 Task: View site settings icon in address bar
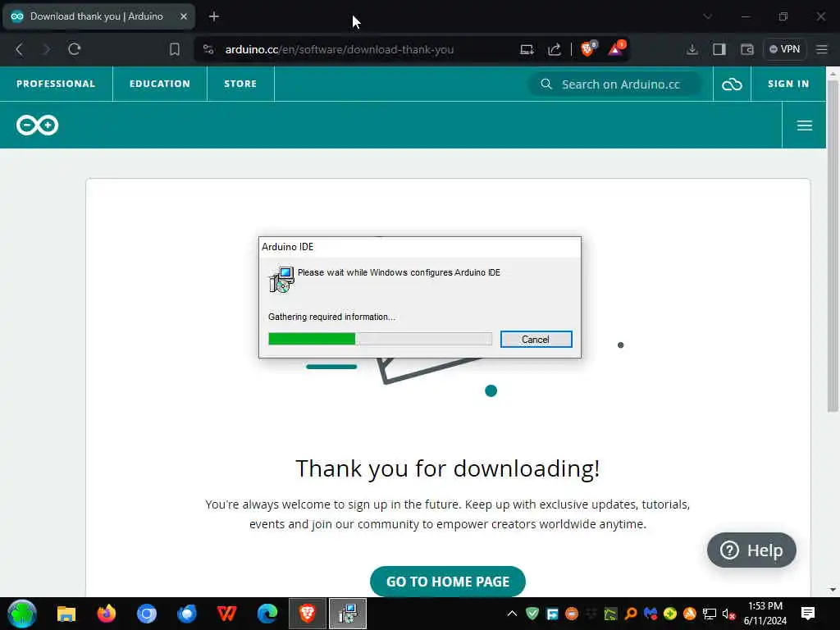tap(208, 49)
